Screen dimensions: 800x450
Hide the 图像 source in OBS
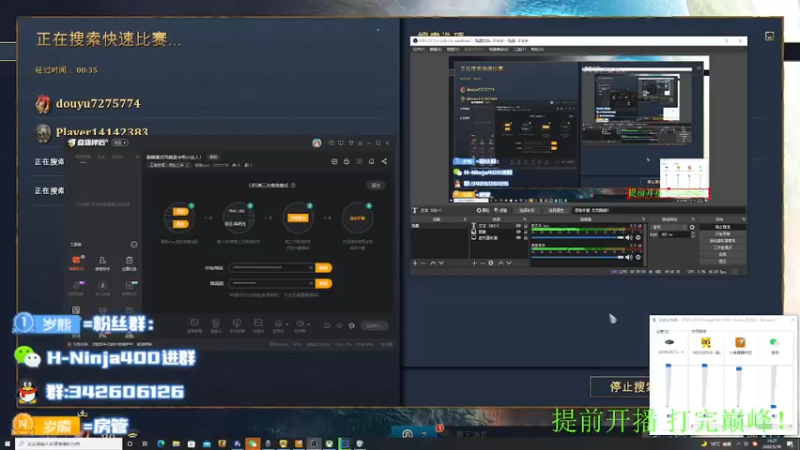point(518,232)
